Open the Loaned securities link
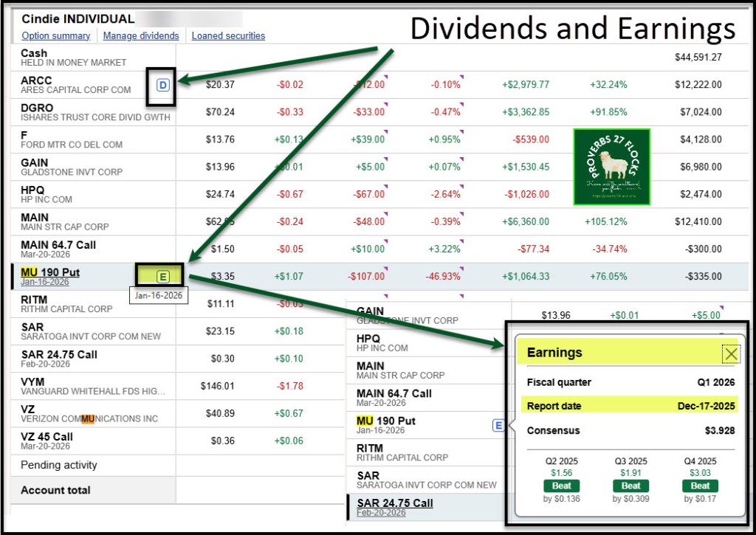Viewport: 756px width, 535px height. click(228, 35)
